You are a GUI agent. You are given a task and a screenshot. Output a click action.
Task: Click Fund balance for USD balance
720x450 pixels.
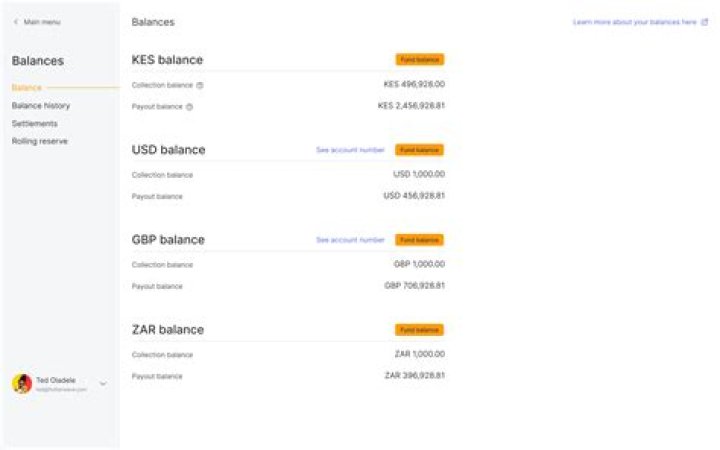tap(419, 150)
